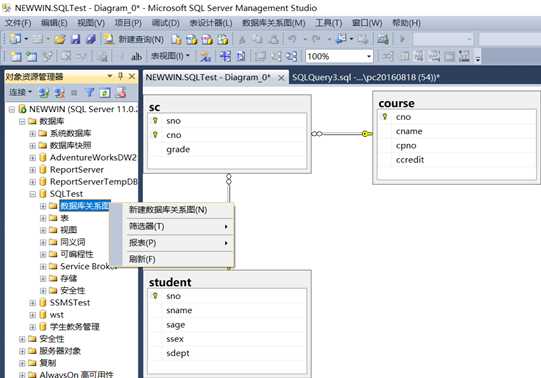Click the New Table icon in diagram toolbar
The image size is (541, 378).
point(15,56)
